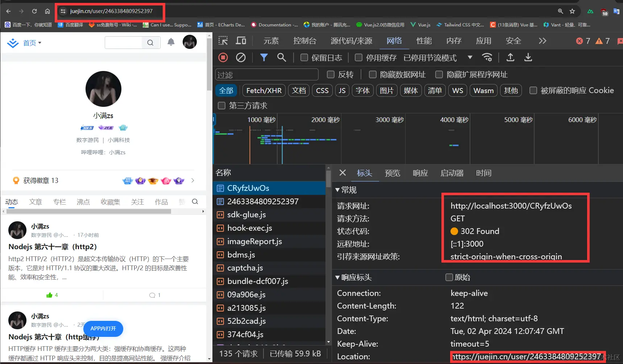Like the Nodejs 第六十一章 post
The height and width of the screenshot is (364, 623).
pos(52,295)
